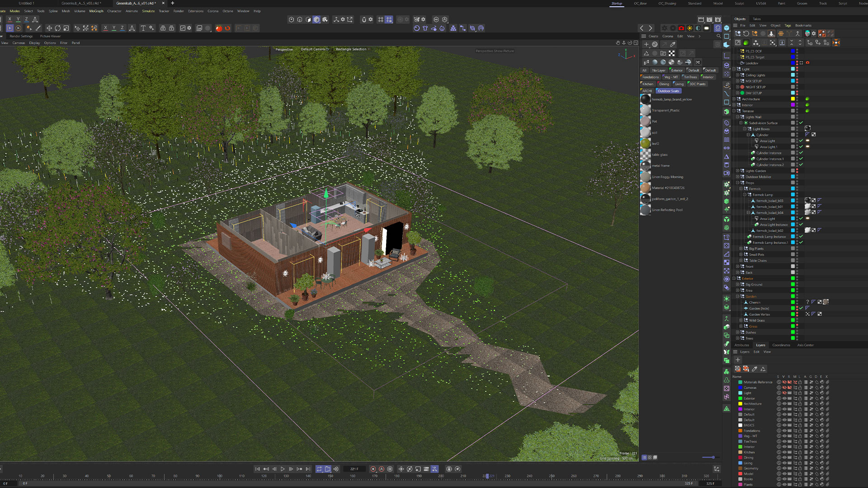Viewport: 868px width, 488px height.
Task: Open Render Settings
Action: click(x=21, y=36)
